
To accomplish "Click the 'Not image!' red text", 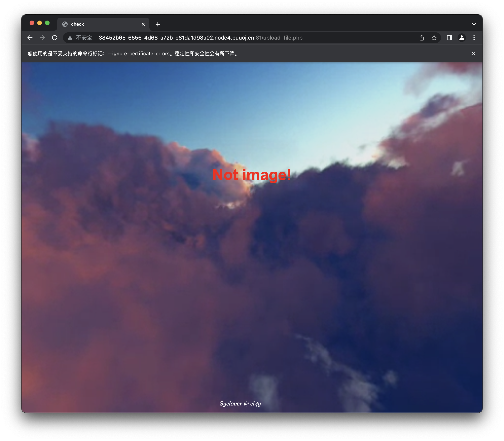I will [x=252, y=175].
